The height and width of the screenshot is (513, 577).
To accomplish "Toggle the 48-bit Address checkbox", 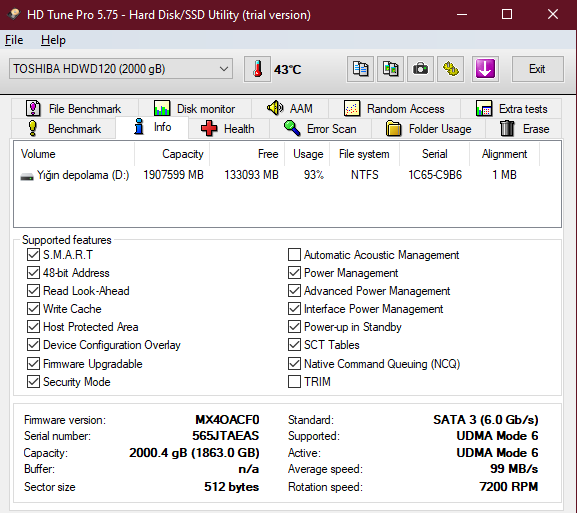I will [33, 273].
